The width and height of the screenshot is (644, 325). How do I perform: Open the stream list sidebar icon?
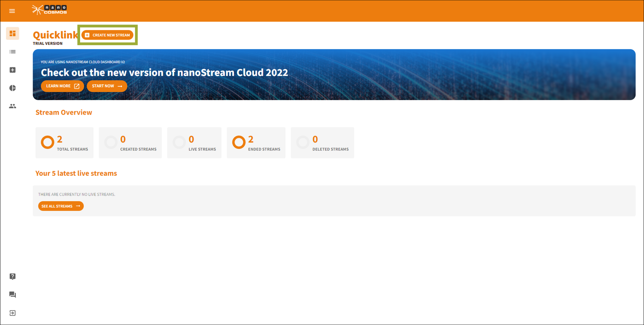[12, 52]
